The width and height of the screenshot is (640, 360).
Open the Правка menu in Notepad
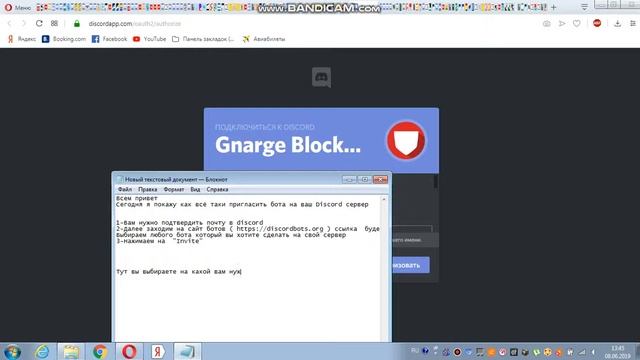tap(147, 189)
